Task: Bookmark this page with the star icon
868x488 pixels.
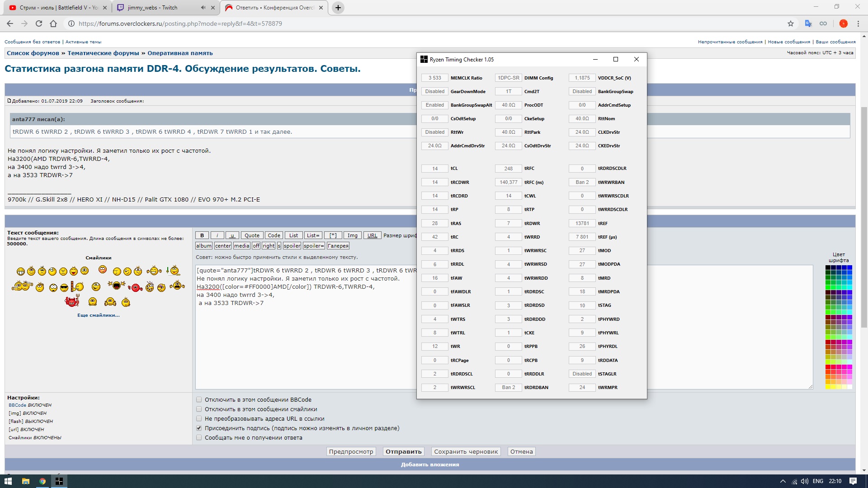Action: tap(790, 23)
